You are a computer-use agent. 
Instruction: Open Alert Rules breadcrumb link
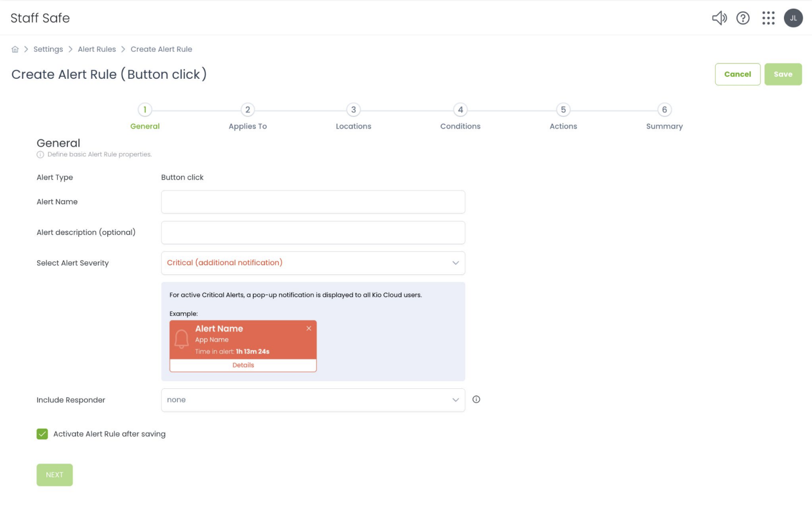point(97,50)
